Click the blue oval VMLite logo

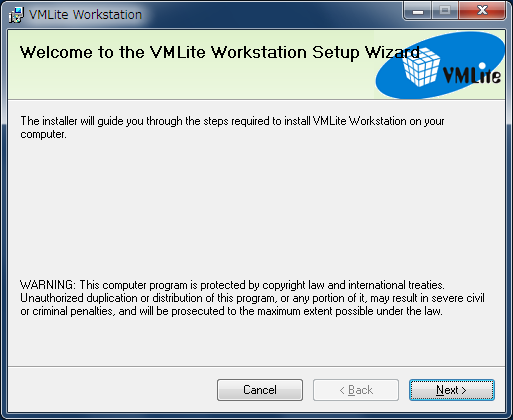pos(440,66)
